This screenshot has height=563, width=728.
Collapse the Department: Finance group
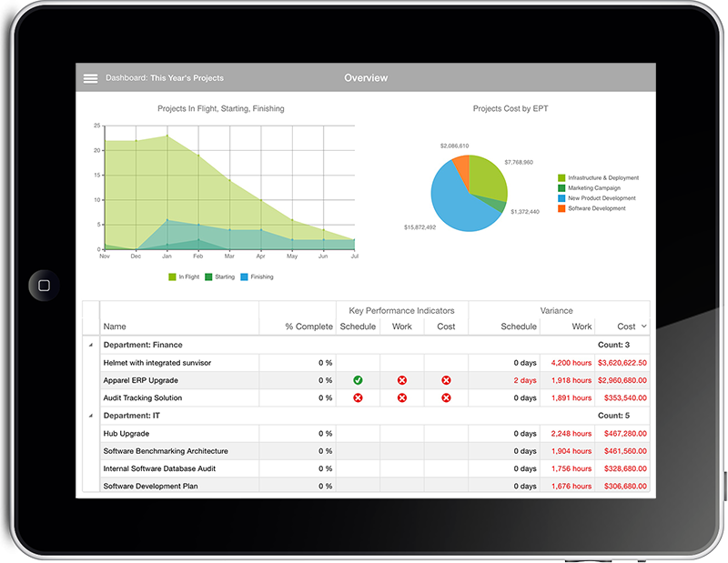[x=92, y=345]
